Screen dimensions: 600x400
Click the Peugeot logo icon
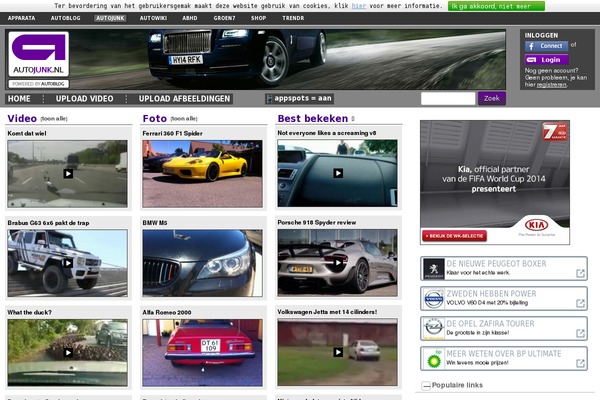[x=434, y=268]
